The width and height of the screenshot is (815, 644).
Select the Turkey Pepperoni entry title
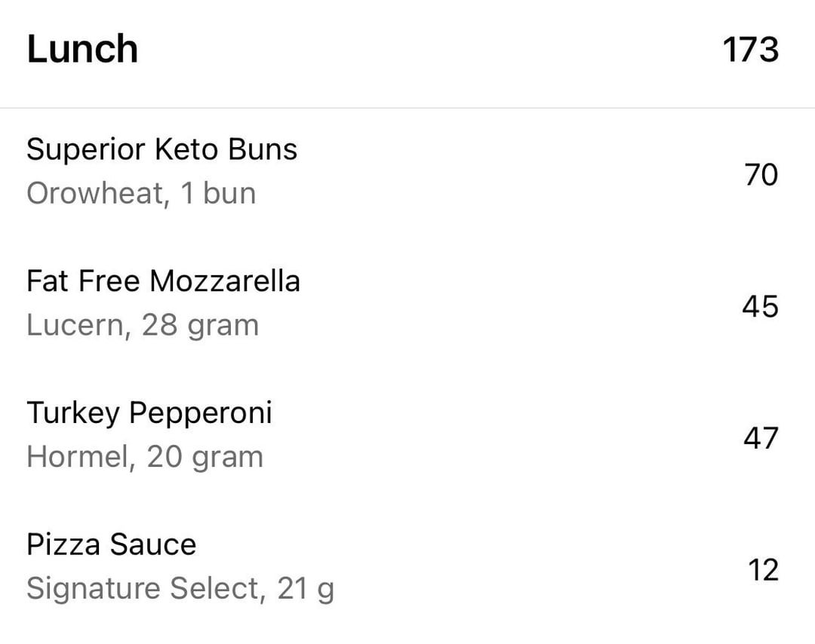click(149, 414)
